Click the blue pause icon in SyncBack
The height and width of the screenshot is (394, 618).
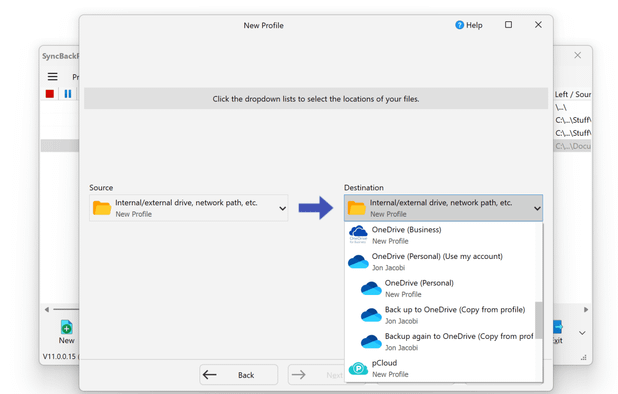pos(68,94)
